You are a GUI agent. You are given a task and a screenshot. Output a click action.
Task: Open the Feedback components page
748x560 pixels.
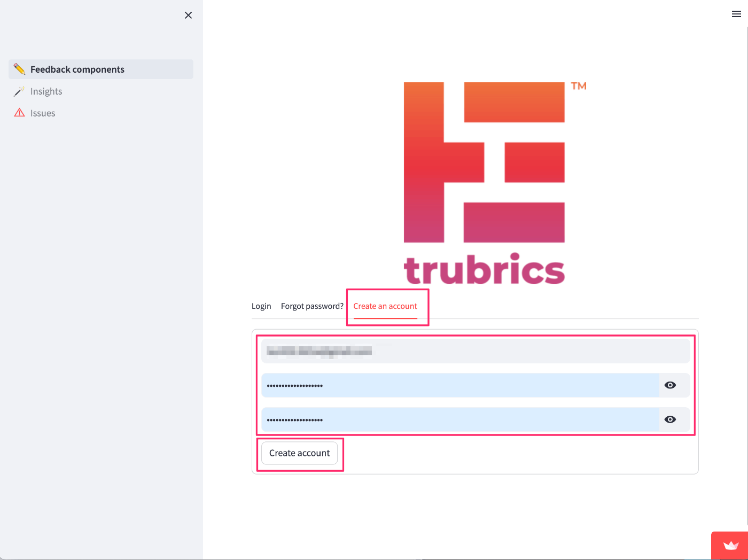pos(101,69)
